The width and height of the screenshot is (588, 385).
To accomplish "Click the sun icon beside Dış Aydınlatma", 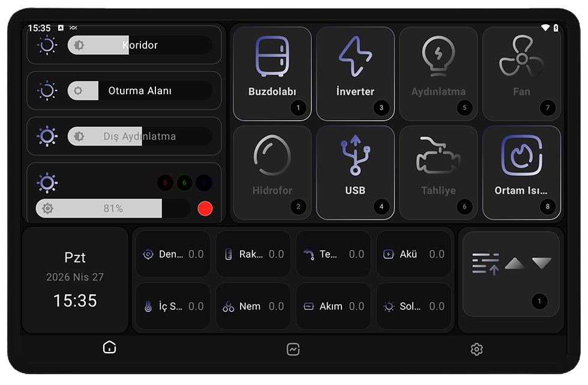I will 47,136.
